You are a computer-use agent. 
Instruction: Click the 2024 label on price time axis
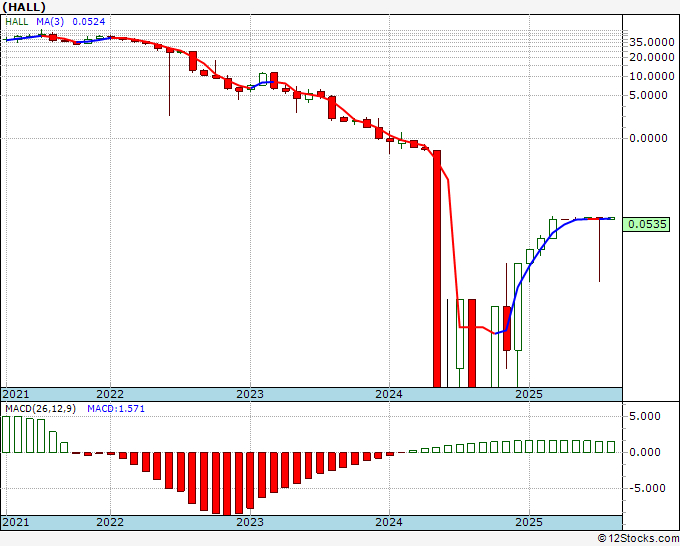coord(389,394)
